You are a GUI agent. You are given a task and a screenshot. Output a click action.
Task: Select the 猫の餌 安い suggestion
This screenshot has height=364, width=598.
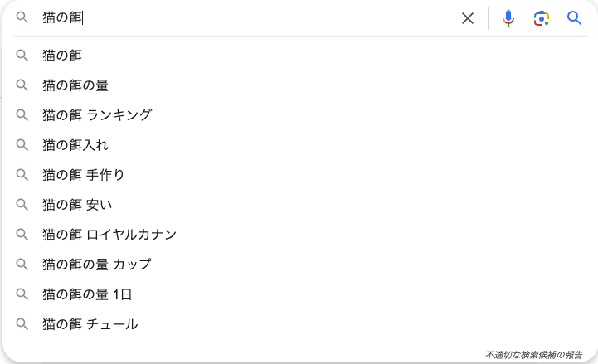(x=77, y=205)
